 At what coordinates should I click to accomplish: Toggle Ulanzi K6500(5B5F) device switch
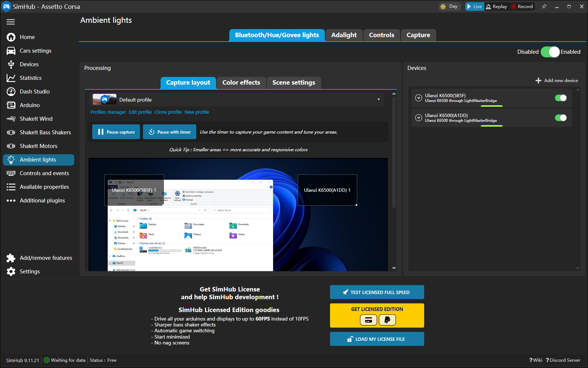click(x=561, y=98)
